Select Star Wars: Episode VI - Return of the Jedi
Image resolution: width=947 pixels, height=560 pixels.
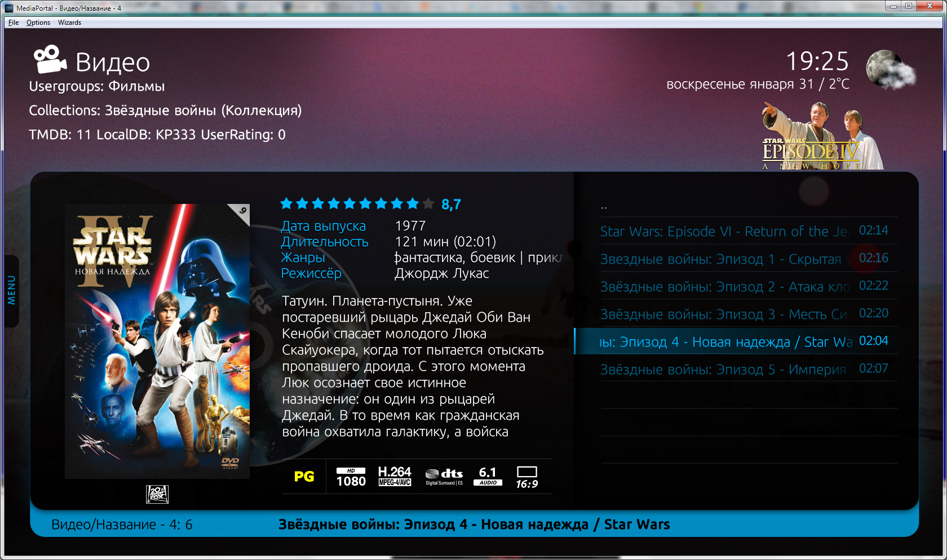(749, 231)
